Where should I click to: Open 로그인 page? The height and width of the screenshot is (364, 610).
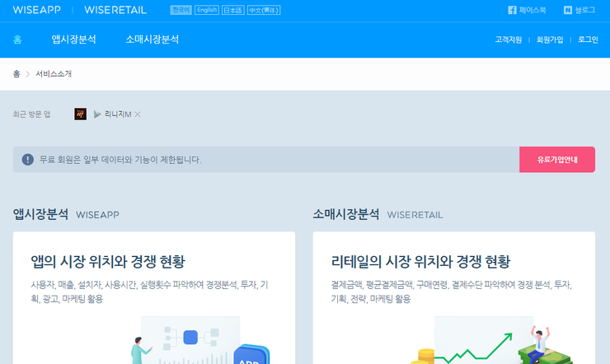(x=588, y=40)
